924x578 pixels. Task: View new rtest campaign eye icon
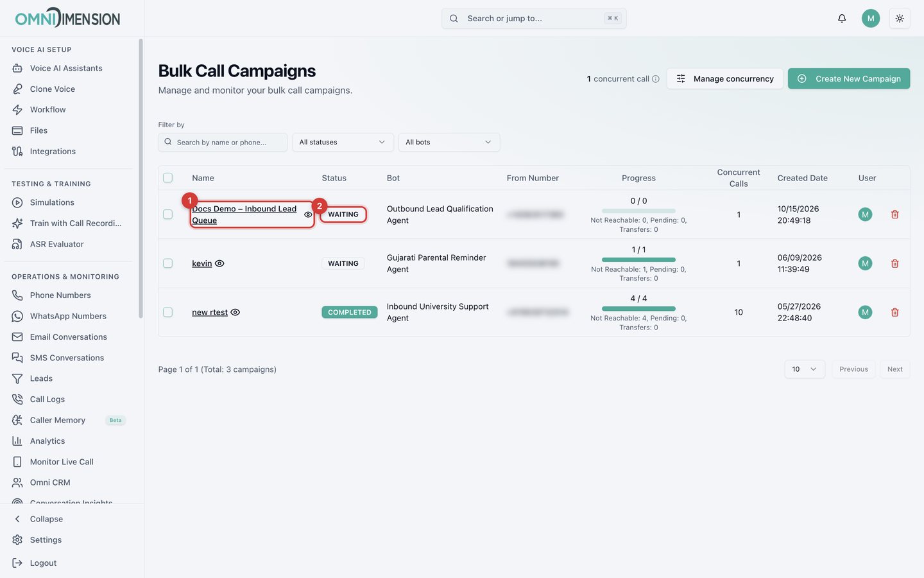[x=235, y=312]
